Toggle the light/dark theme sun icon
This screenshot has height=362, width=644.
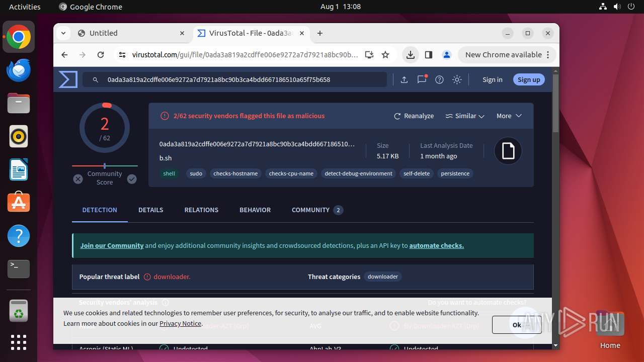457,79
